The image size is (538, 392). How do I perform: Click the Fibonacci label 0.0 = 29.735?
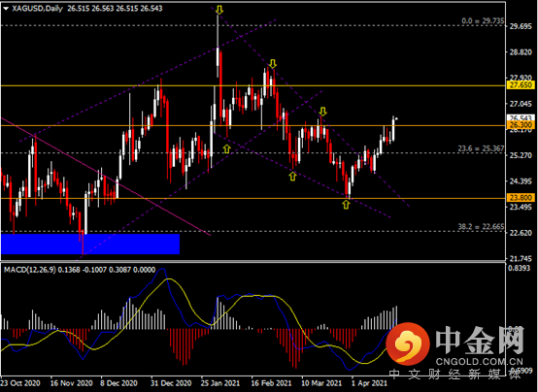tap(483, 21)
